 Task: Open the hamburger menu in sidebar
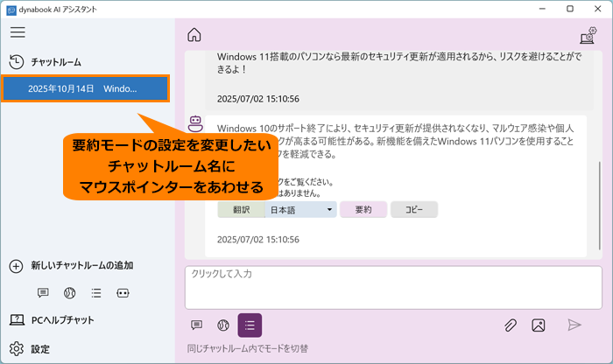[x=18, y=32]
